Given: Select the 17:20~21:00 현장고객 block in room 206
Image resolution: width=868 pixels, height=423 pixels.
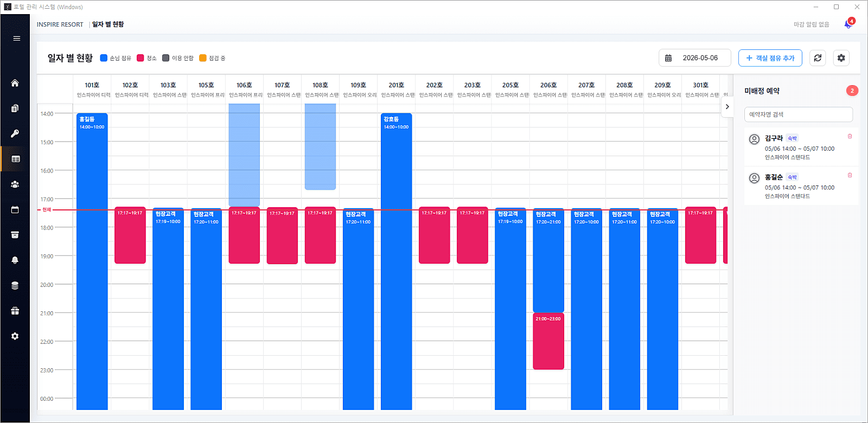Looking at the screenshot, I should tap(548, 260).
